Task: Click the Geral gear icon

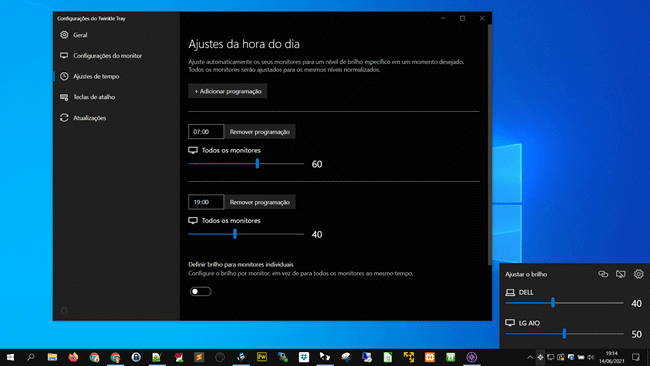Action: coord(64,35)
